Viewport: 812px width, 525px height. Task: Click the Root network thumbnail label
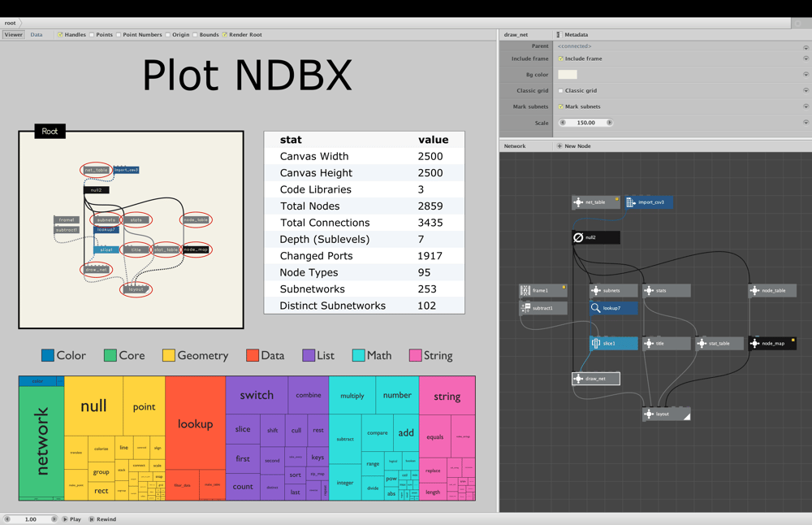click(x=50, y=131)
